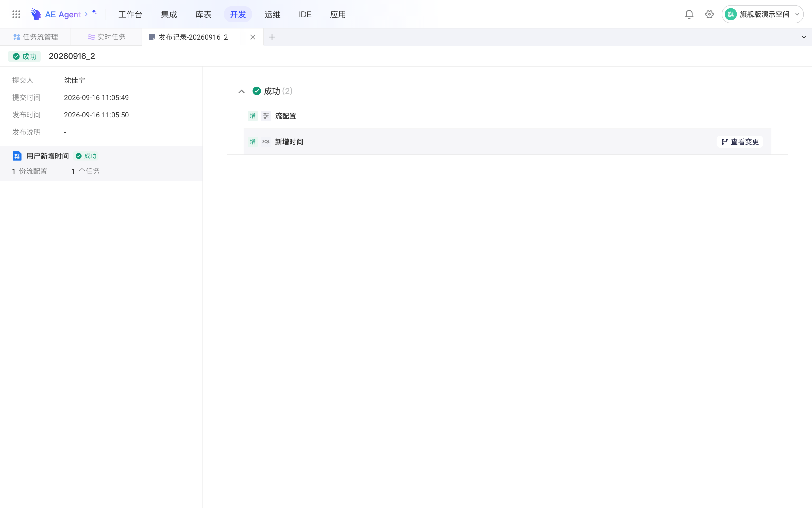Click 发布时间 value 2026-09-16 11:05:50
812x508 pixels.
(x=96, y=115)
